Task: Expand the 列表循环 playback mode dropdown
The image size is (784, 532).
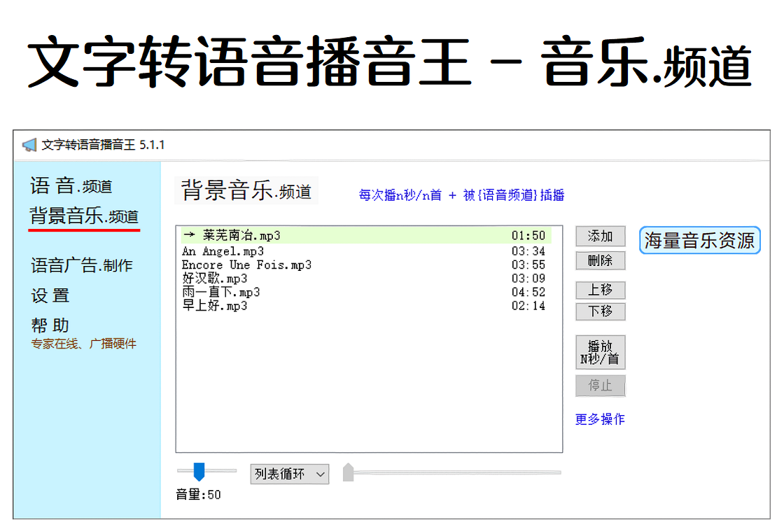Action: 289,475
